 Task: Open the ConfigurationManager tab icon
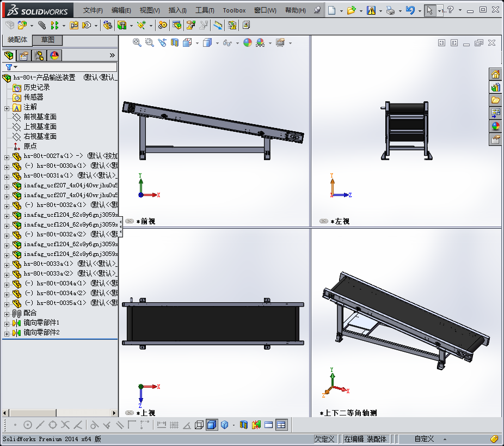pos(39,56)
